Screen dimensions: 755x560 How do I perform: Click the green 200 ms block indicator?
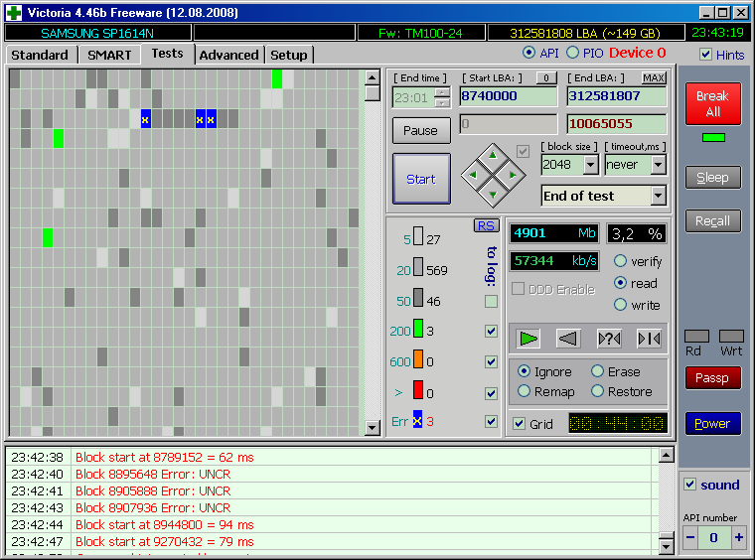click(x=418, y=329)
